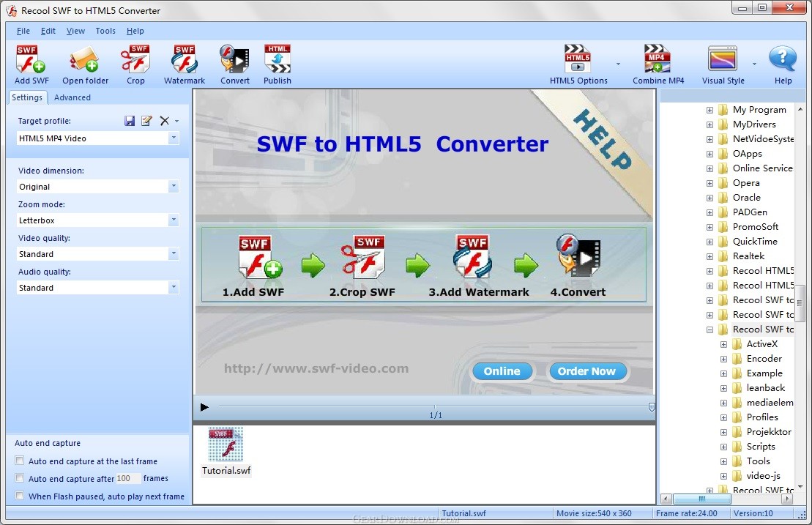This screenshot has width=812, height=525.
Task: Open Visual Style dropdown arrow
Action: [x=754, y=64]
